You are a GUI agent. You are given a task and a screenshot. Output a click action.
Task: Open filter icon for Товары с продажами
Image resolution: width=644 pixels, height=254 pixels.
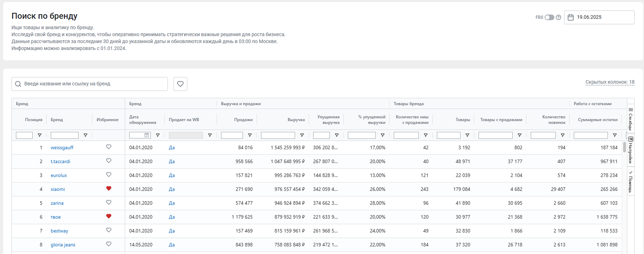click(520, 135)
